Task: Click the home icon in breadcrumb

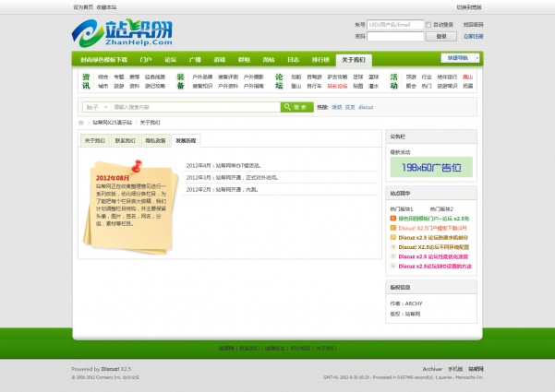Action: [81, 122]
